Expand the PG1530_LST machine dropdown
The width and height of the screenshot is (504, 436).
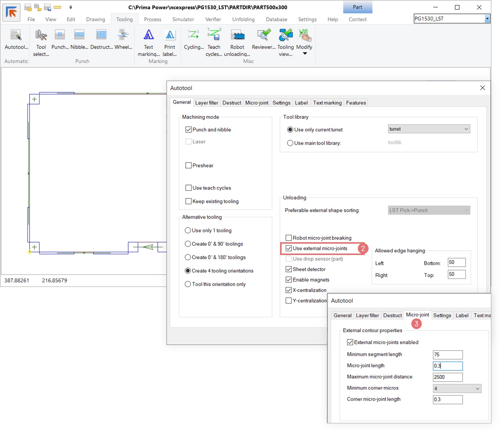coord(487,19)
